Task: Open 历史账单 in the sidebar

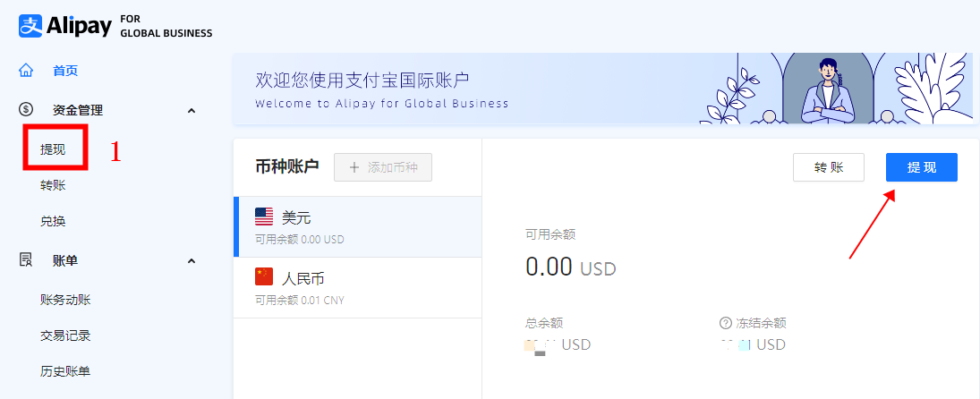Action: tap(65, 371)
